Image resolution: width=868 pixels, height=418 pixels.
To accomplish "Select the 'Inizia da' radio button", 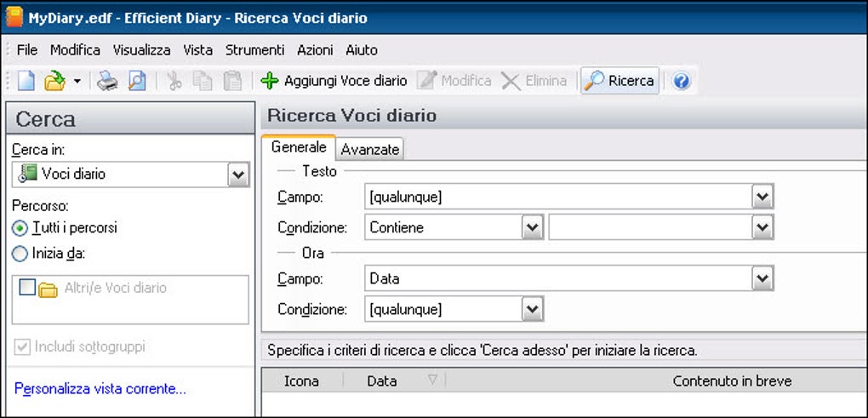I will pos(20,253).
